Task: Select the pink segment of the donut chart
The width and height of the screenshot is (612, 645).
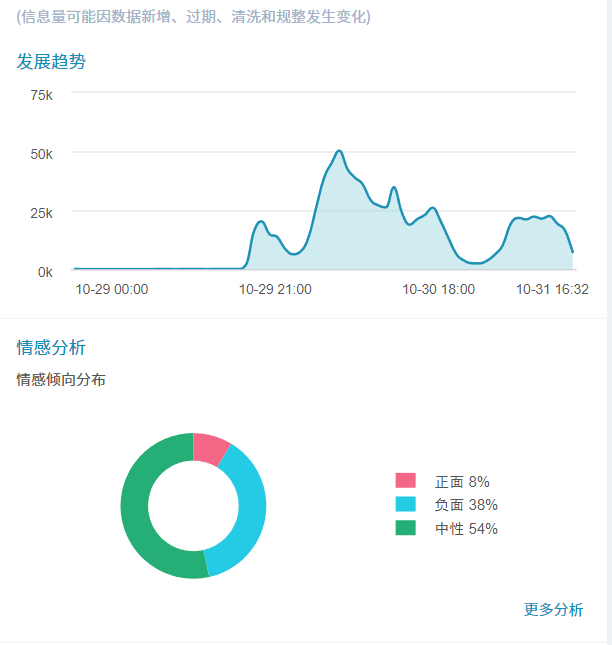Action: pyautogui.click(x=209, y=449)
